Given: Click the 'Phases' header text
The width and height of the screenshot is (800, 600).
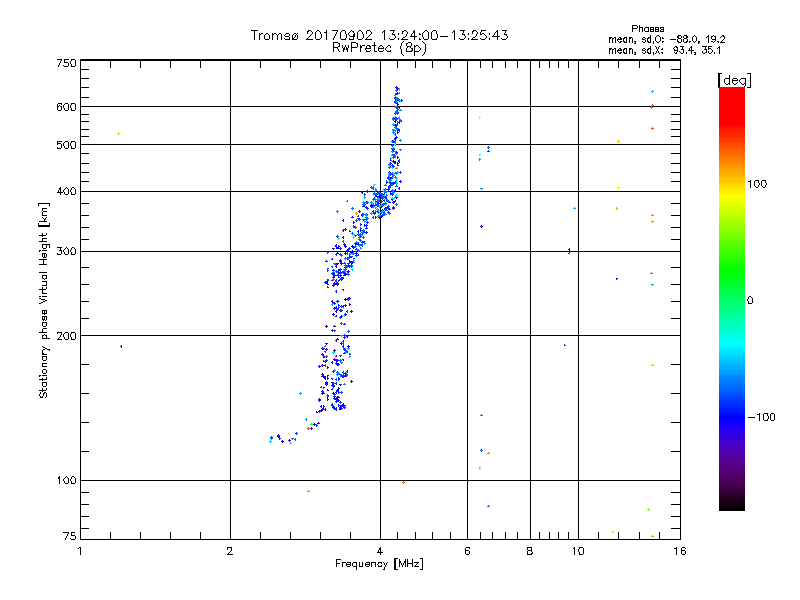Looking at the screenshot, I should (x=647, y=29).
